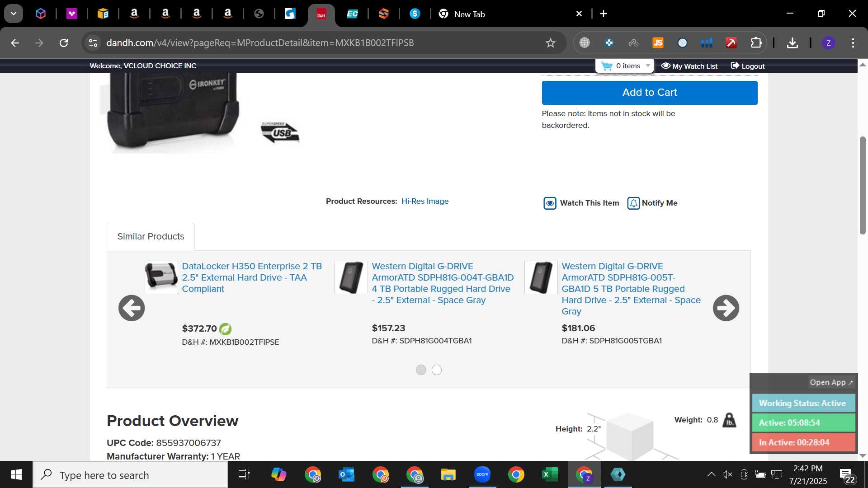Screen dimensions: 868x488
Task: Click the UPC Code 855937006737 text
Action: 164,443
